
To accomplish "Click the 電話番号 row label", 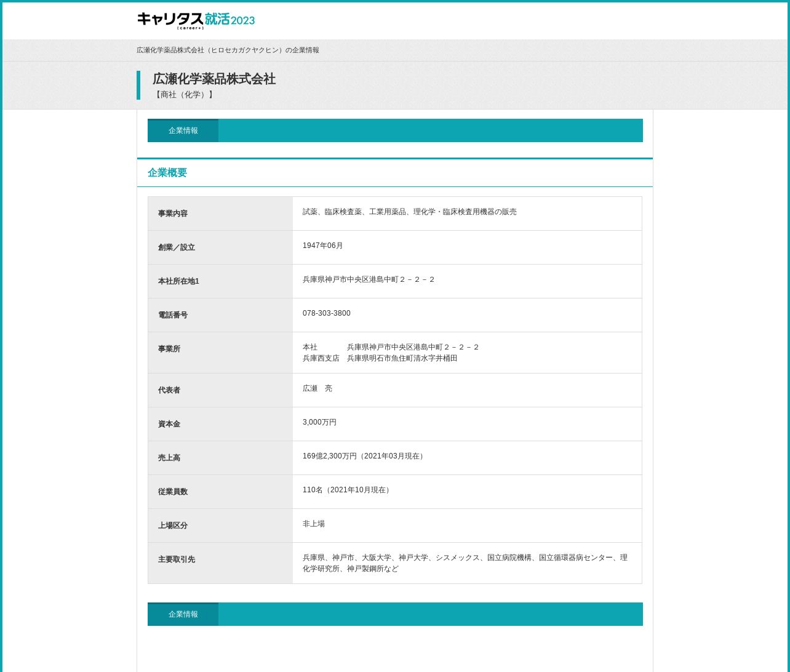I will pos(173,315).
